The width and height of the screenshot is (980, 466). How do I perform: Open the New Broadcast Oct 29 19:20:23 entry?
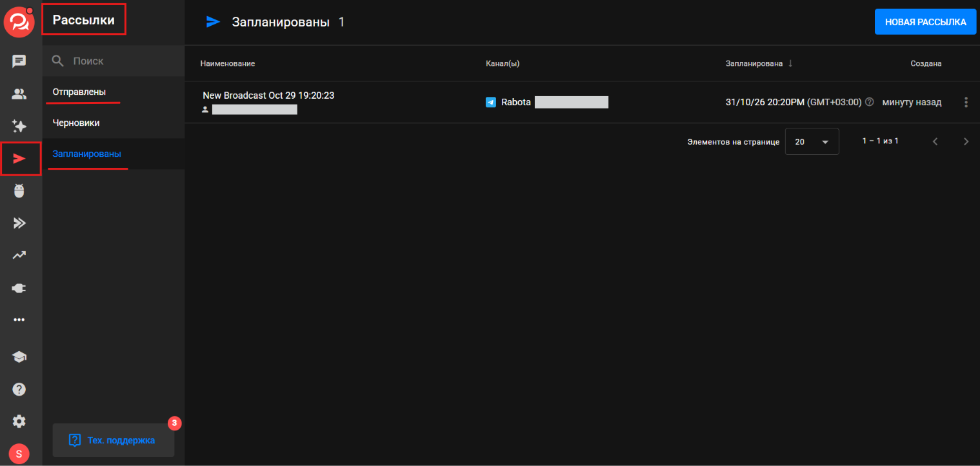tap(268, 96)
